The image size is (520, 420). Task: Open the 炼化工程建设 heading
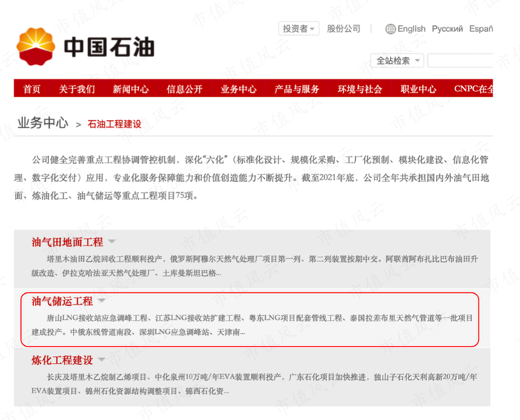[x=62, y=360]
